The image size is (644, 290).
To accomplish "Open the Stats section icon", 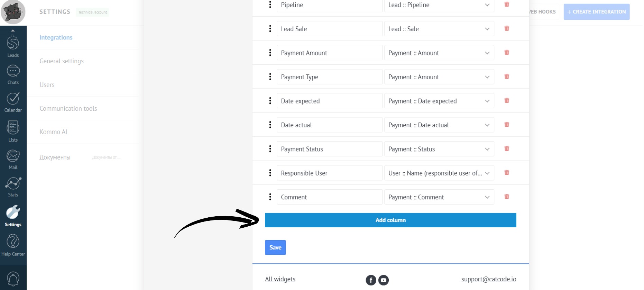I will (13, 187).
